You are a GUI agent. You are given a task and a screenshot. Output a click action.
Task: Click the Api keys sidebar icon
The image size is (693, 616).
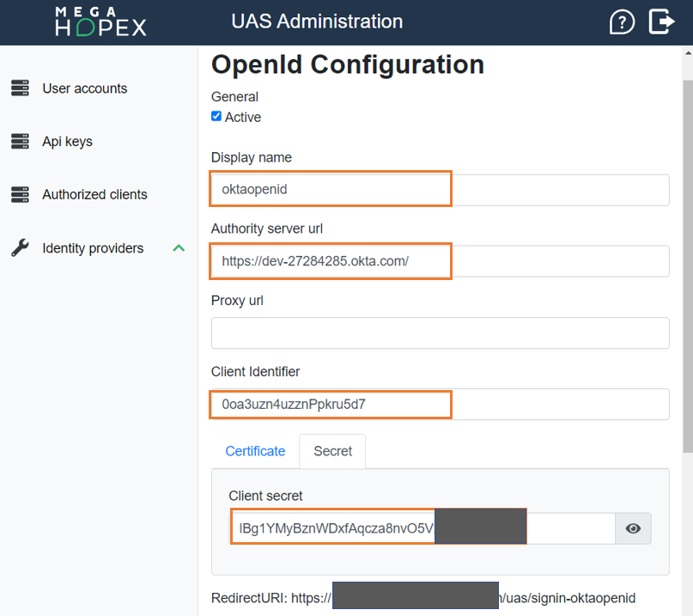21,141
